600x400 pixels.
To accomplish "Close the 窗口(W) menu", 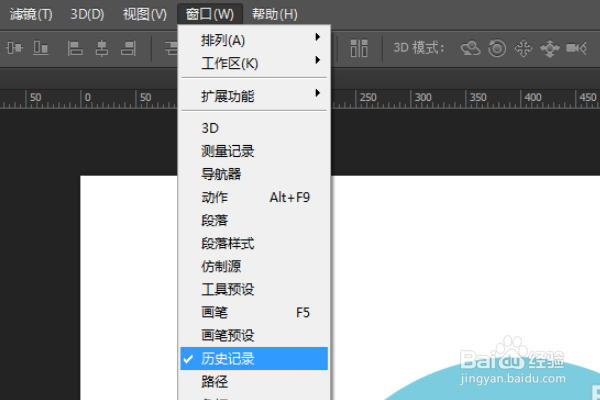I will (210, 15).
